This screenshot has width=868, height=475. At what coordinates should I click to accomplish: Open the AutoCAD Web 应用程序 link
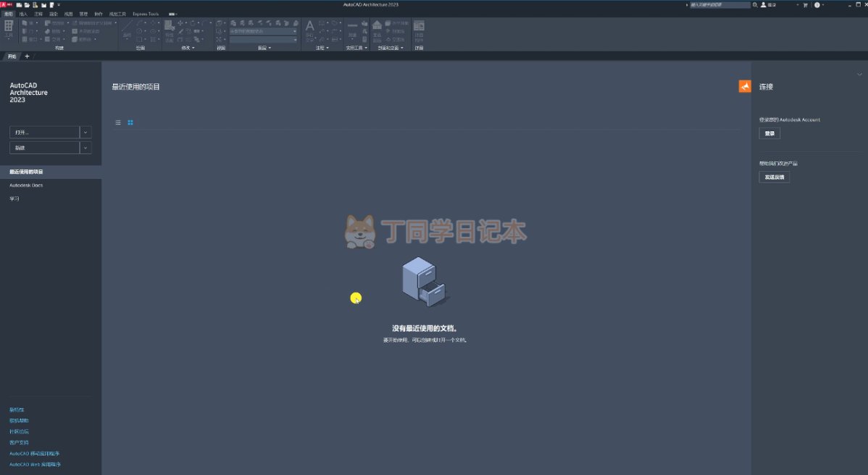click(35, 464)
